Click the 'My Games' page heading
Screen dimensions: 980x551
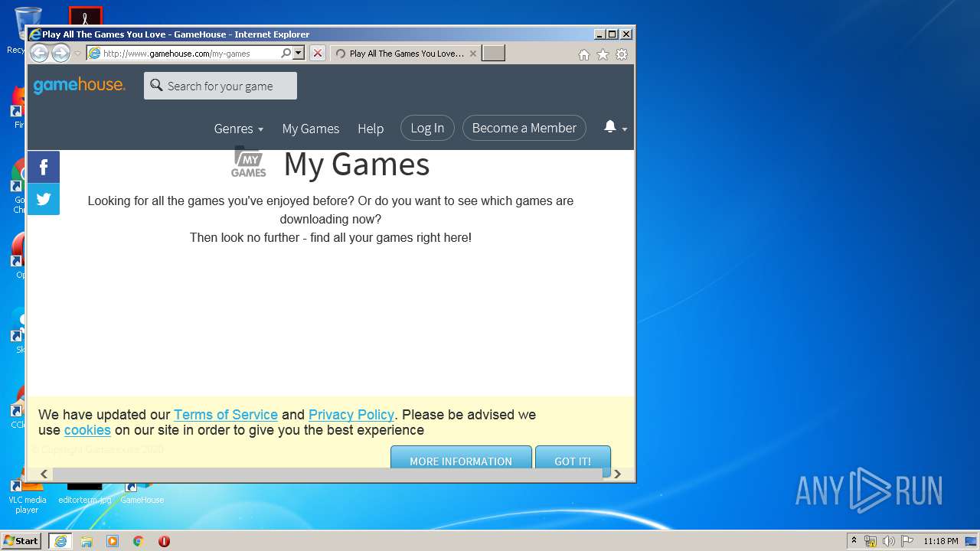click(x=357, y=164)
